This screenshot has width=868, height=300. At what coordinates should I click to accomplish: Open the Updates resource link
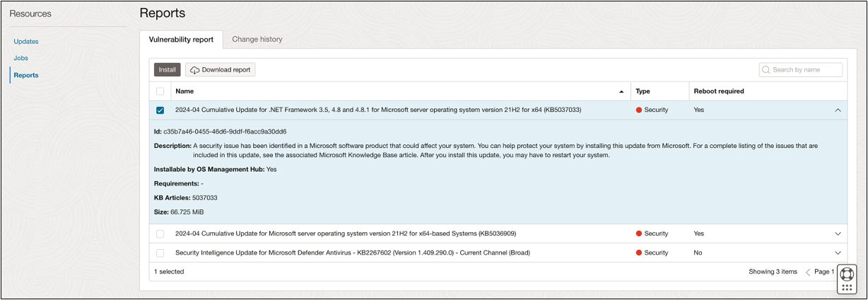pos(26,42)
